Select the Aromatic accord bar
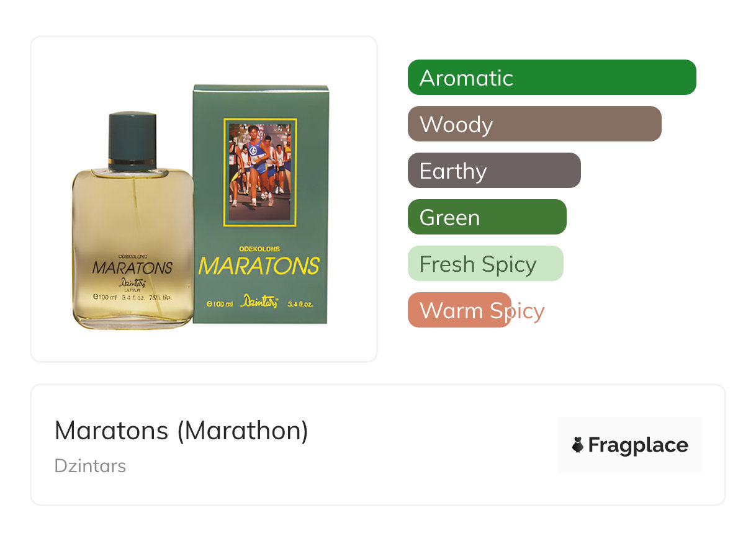The height and width of the screenshot is (536, 756). click(552, 78)
